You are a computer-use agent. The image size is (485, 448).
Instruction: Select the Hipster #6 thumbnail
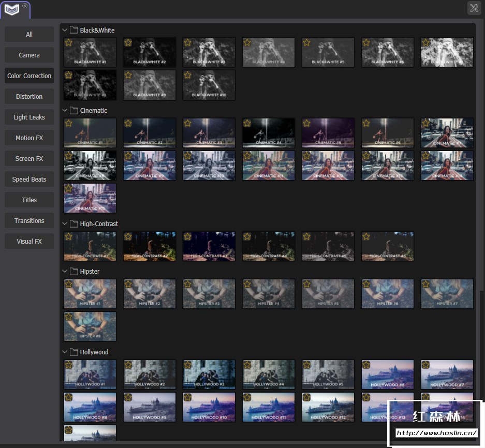pos(388,294)
